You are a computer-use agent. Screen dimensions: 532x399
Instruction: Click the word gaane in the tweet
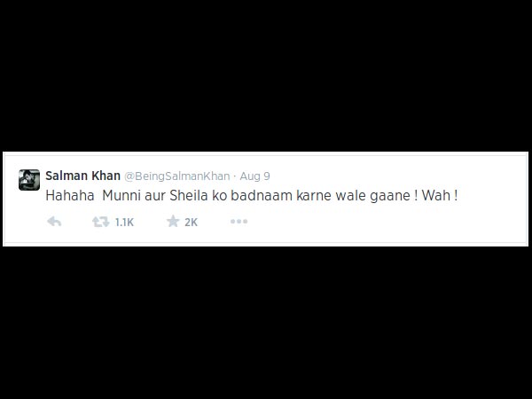pos(390,197)
